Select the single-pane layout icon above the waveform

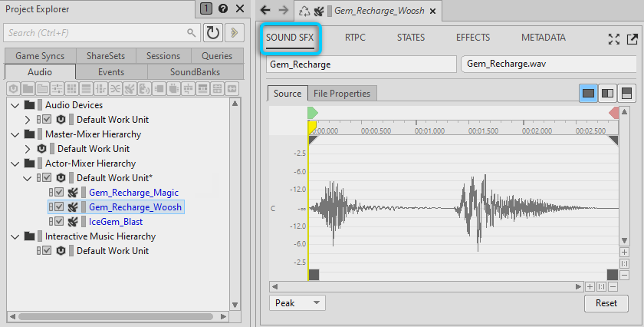click(x=588, y=93)
